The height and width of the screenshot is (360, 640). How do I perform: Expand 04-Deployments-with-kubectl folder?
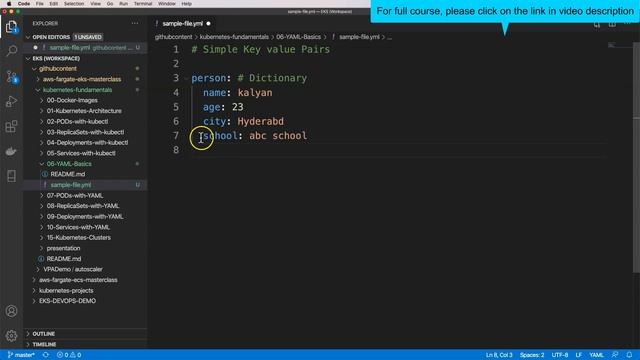pyautogui.click(x=42, y=143)
